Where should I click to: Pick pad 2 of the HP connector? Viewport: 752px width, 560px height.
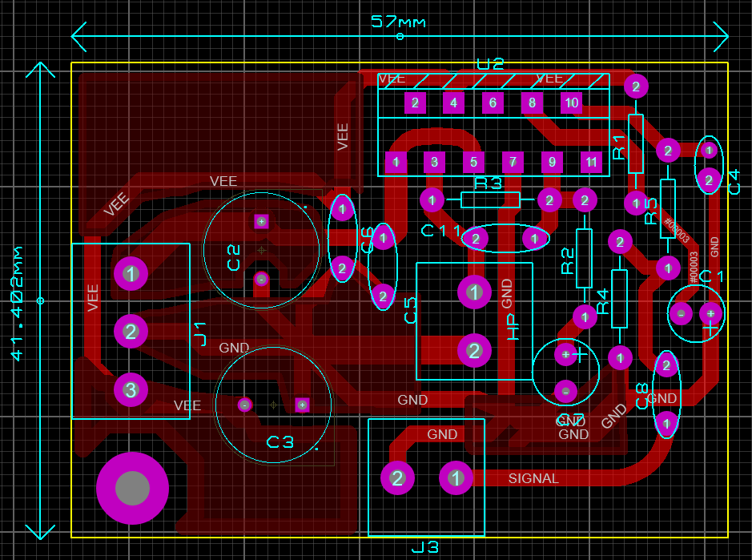(x=474, y=351)
